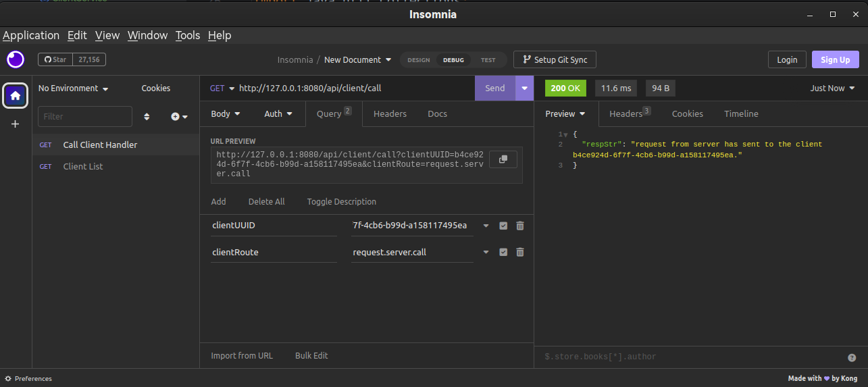The image size is (868, 387).
Task: Click the sort requests icon
Action: coord(147,116)
